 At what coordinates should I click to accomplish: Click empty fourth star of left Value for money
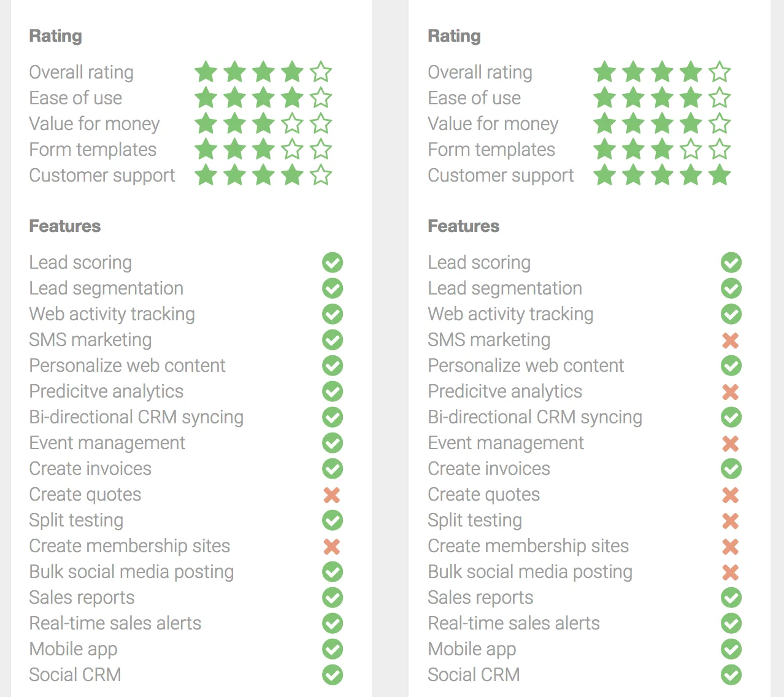[x=293, y=124]
